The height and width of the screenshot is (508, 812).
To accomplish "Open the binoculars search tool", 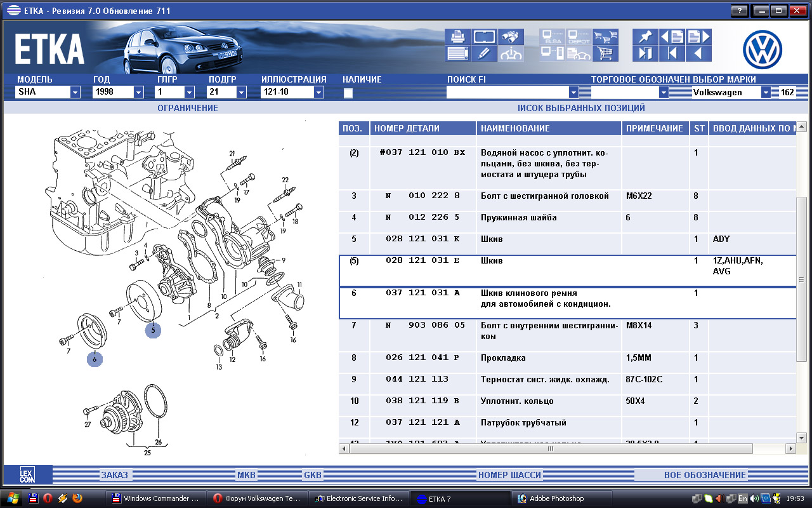I will [x=511, y=37].
